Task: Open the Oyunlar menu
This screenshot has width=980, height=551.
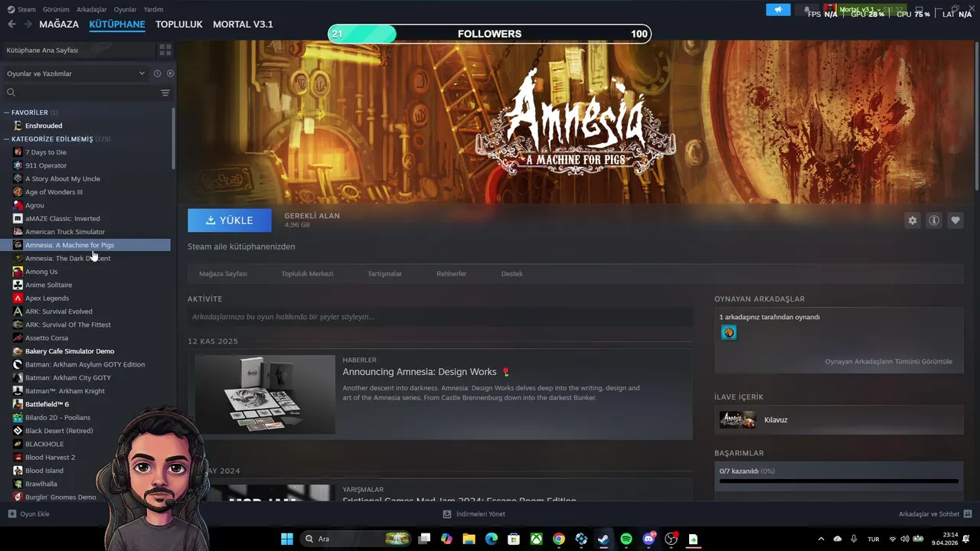Action: pos(125,9)
